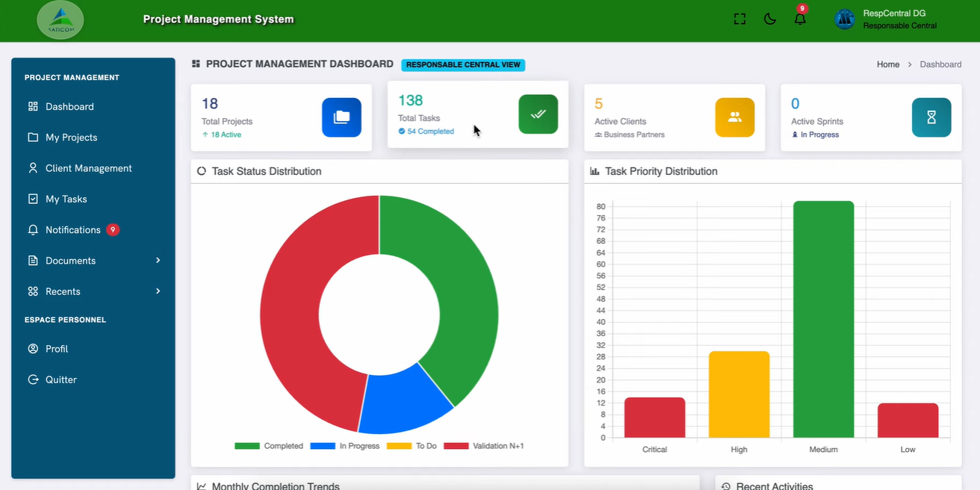
Task: Click Quitter to log out
Action: (61, 379)
